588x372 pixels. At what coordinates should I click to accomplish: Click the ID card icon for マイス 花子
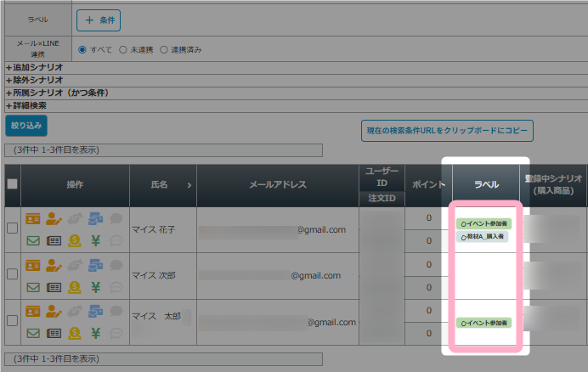(x=34, y=218)
